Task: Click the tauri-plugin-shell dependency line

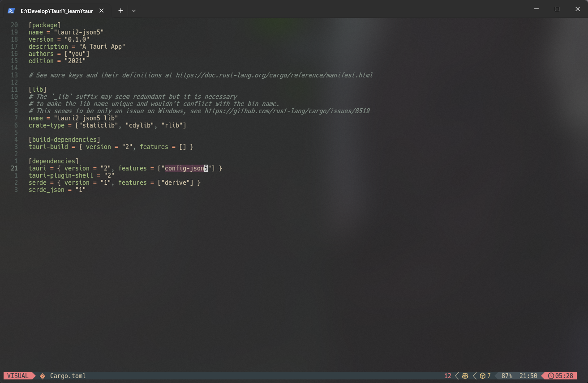Action: point(72,175)
